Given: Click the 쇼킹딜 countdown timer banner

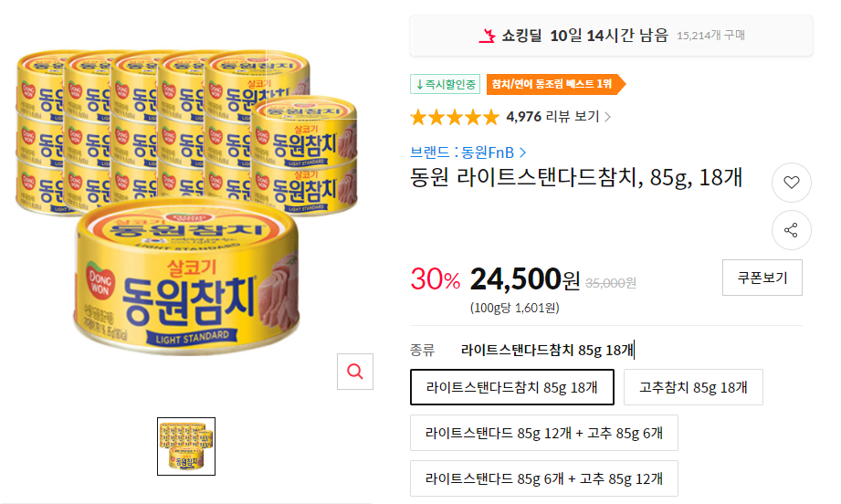Looking at the screenshot, I should 612,36.
